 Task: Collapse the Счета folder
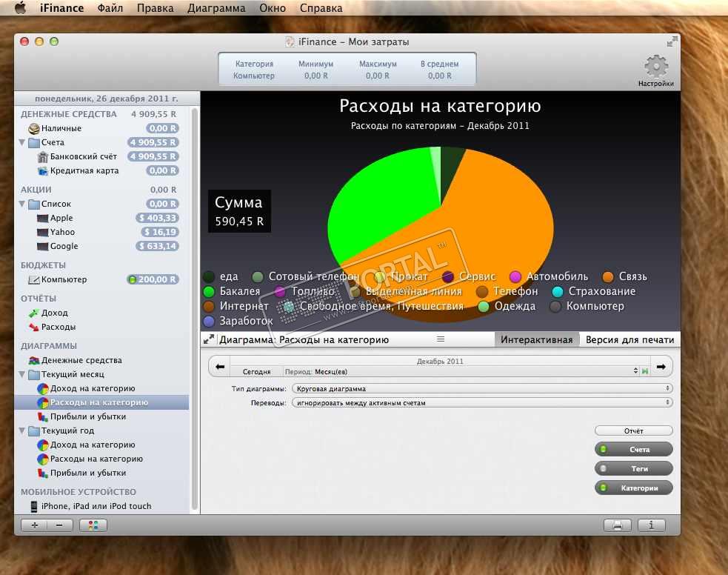pos(21,142)
